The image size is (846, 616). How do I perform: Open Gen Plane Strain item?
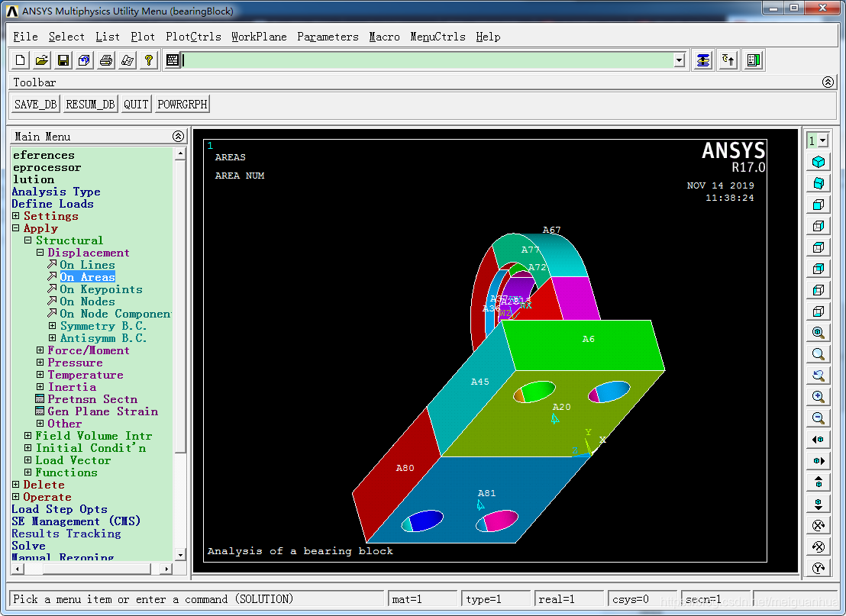pos(102,411)
